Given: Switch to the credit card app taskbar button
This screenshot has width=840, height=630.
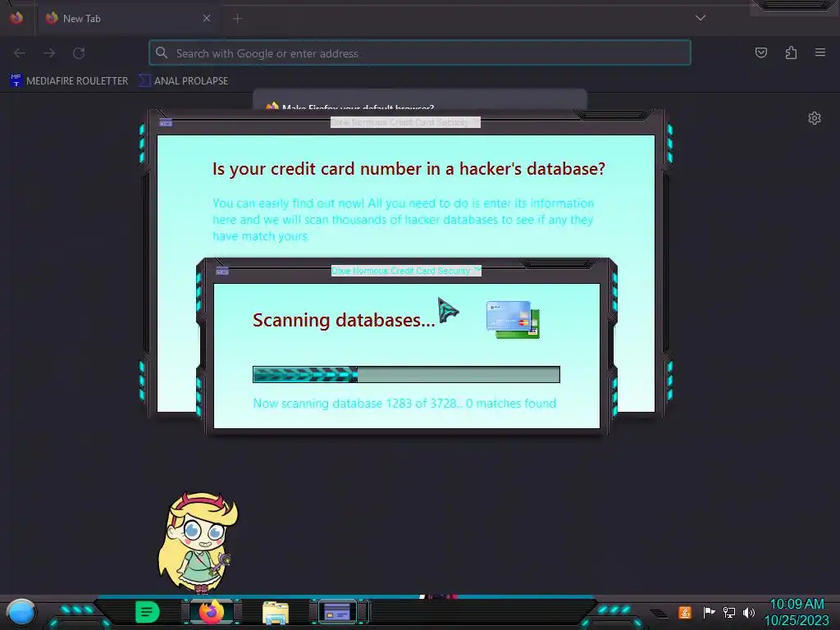Looking at the screenshot, I should click(338, 612).
